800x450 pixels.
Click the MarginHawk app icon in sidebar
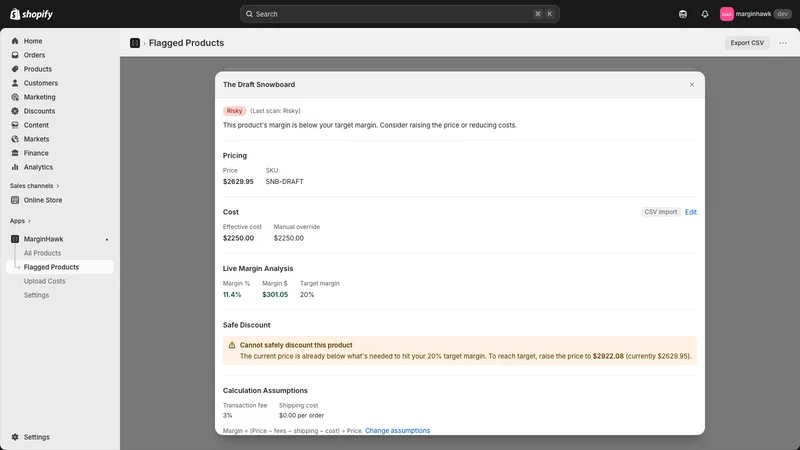tap(15, 239)
